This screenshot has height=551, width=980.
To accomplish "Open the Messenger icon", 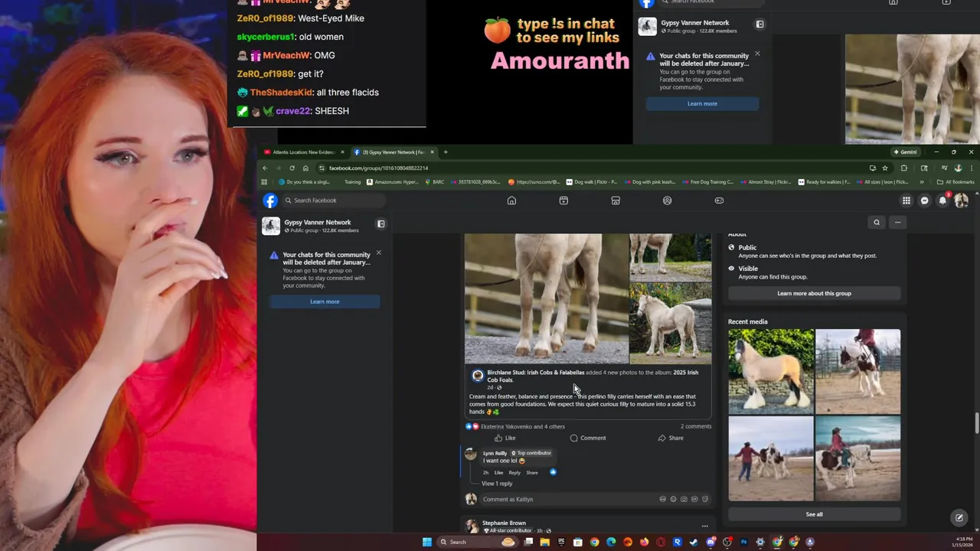I will coord(925,201).
